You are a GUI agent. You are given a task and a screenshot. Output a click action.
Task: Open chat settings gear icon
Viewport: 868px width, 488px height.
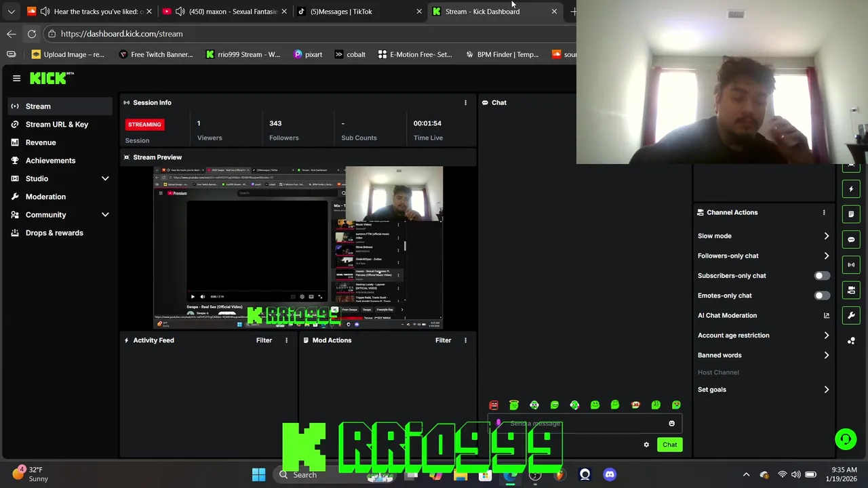pyautogui.click(x=646, y=445)
